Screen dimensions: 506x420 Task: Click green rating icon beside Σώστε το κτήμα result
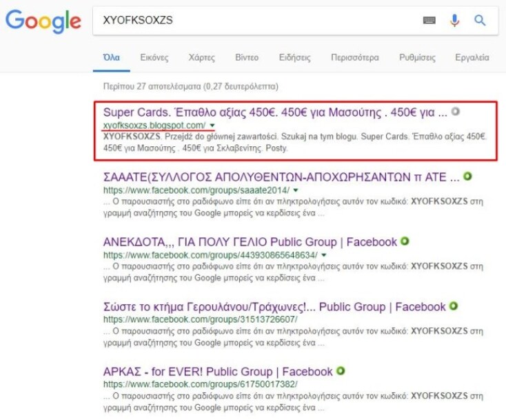(454, 306)
